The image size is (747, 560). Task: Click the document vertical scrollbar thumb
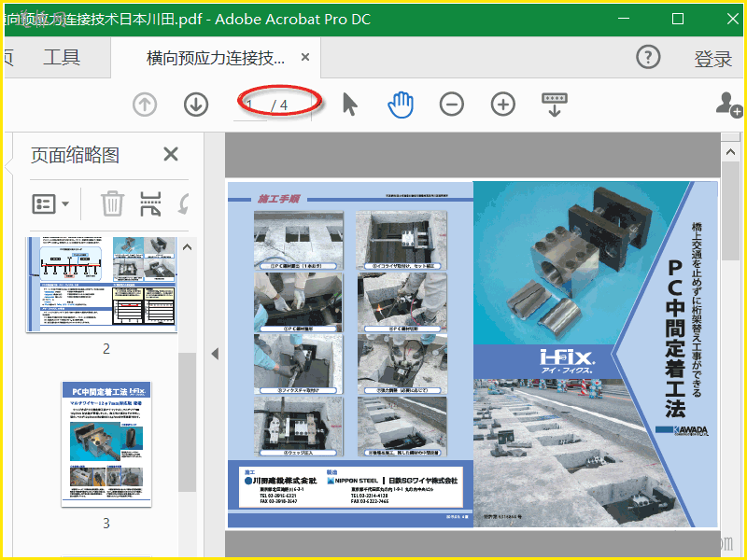point(730,211)
